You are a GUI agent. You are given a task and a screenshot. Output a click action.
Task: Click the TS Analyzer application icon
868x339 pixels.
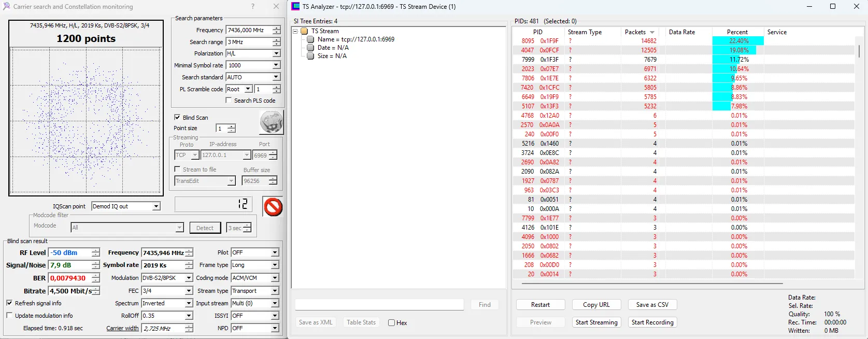[x=295, y=7]
